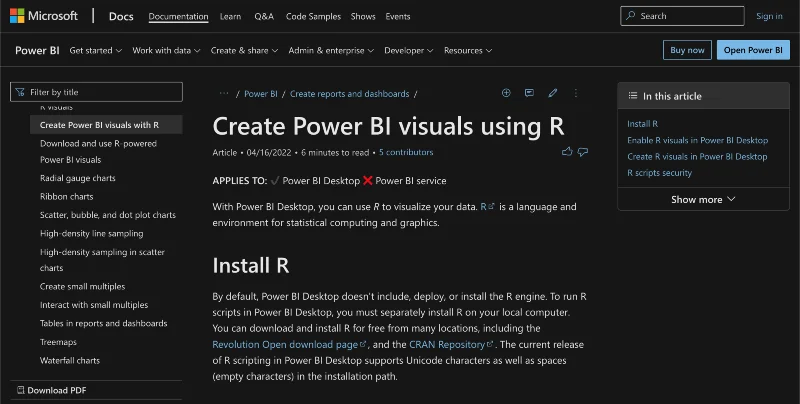Open Code Samples
This screenshot has width=800, height=404.
tap(313, 16)
